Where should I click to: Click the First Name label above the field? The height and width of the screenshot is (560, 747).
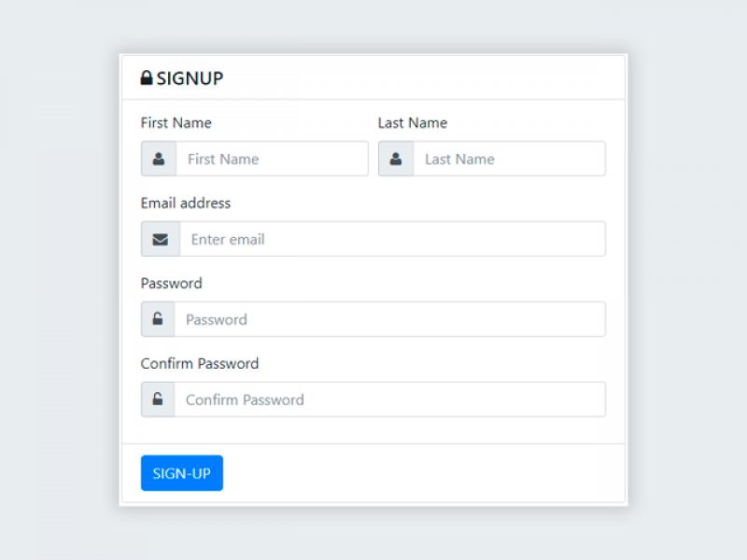176,122
